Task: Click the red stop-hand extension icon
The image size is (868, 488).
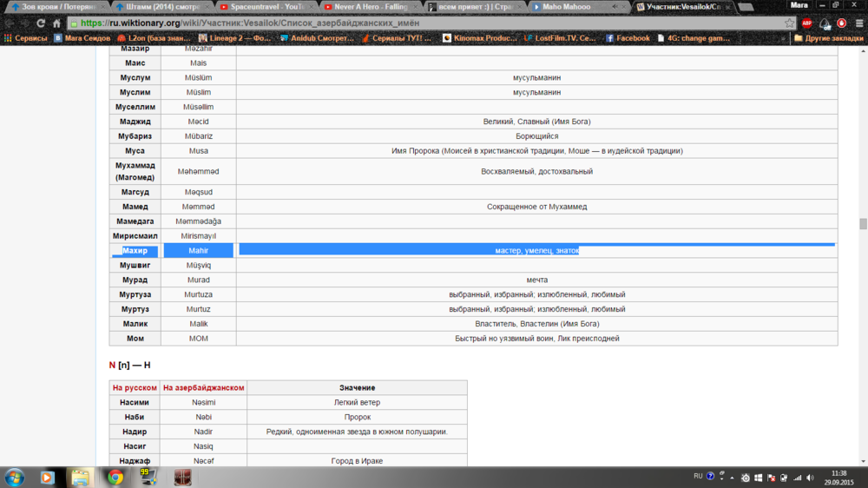Action: click(841, 23)
